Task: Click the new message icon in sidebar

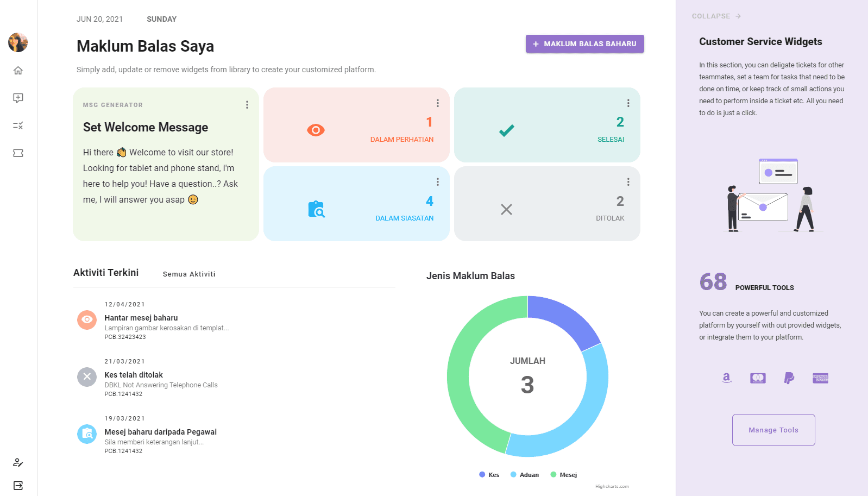Action: point(18,98)
